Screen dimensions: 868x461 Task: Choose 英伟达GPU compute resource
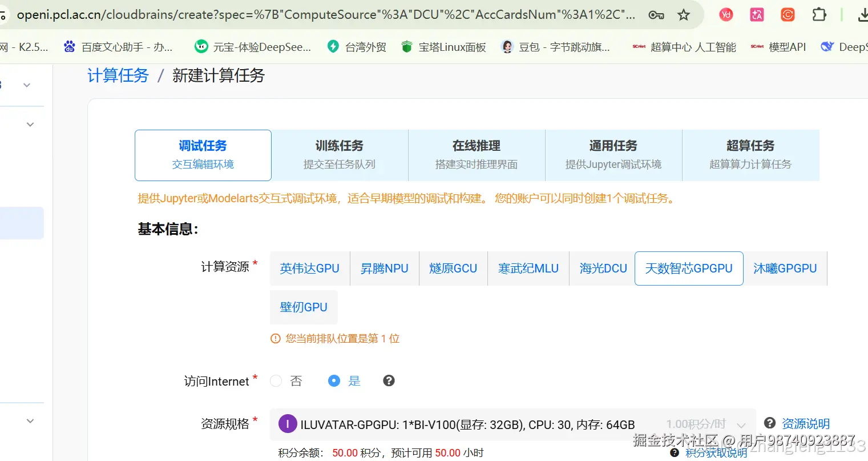click(310, 268)
